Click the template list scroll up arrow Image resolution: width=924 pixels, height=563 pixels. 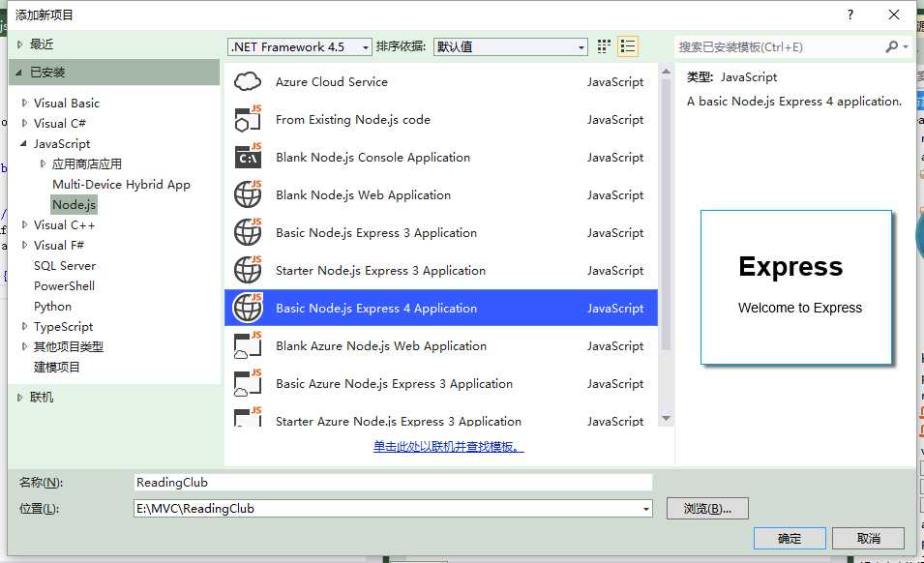pos(666,72)
